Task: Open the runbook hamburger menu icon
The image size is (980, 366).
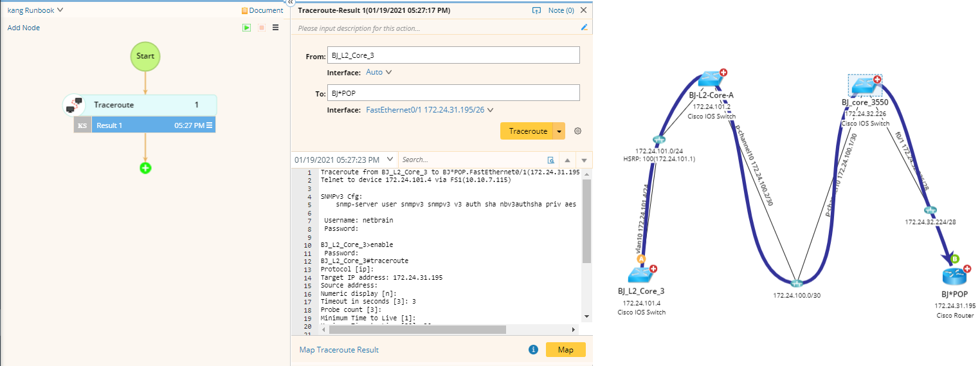Action: click(x=276, y=28)
